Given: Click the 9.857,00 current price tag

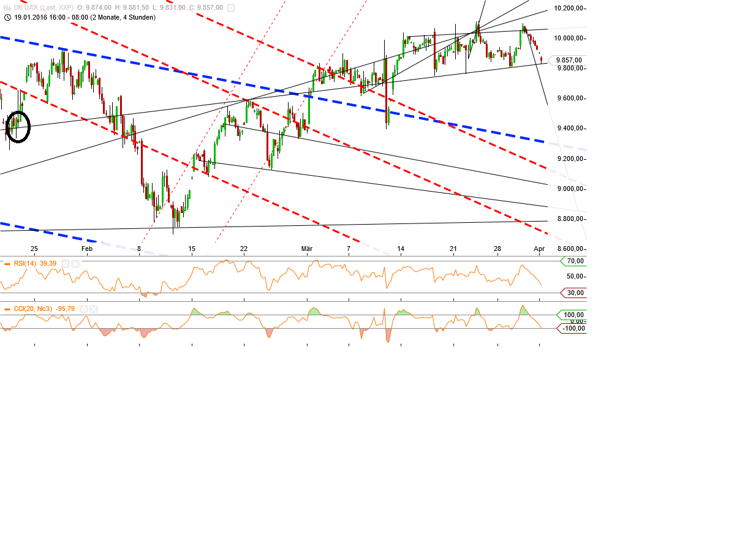Looking at the screenshot, I should pyautogui.click(x=570, y=61).
